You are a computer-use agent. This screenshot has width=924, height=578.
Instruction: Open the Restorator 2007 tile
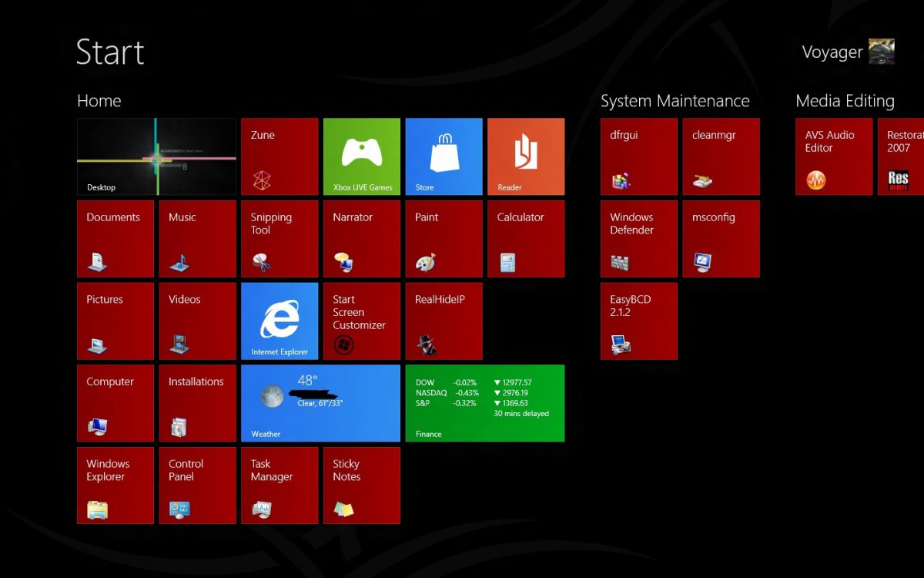(x=901, y=156)
